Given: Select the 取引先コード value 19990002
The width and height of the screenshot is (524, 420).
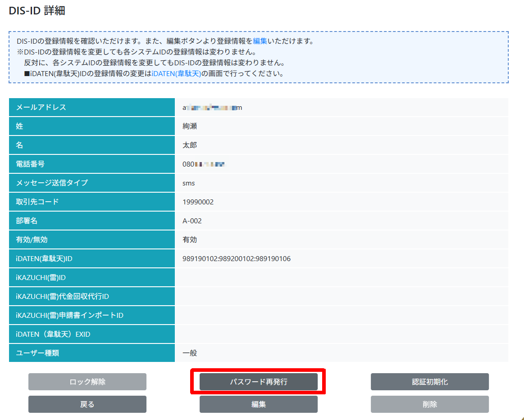Looking at the screenshot, I should coord(198,202).
